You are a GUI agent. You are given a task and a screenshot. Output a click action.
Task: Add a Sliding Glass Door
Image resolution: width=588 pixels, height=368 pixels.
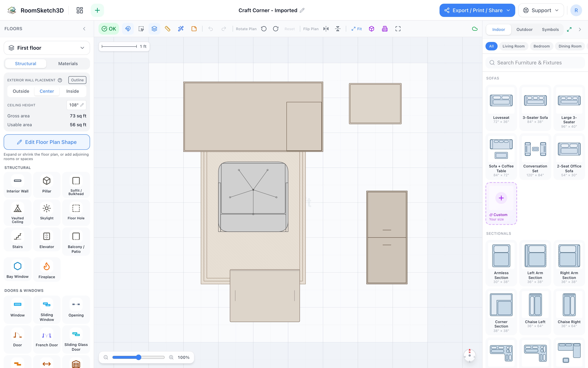click(x=76, y=339)
